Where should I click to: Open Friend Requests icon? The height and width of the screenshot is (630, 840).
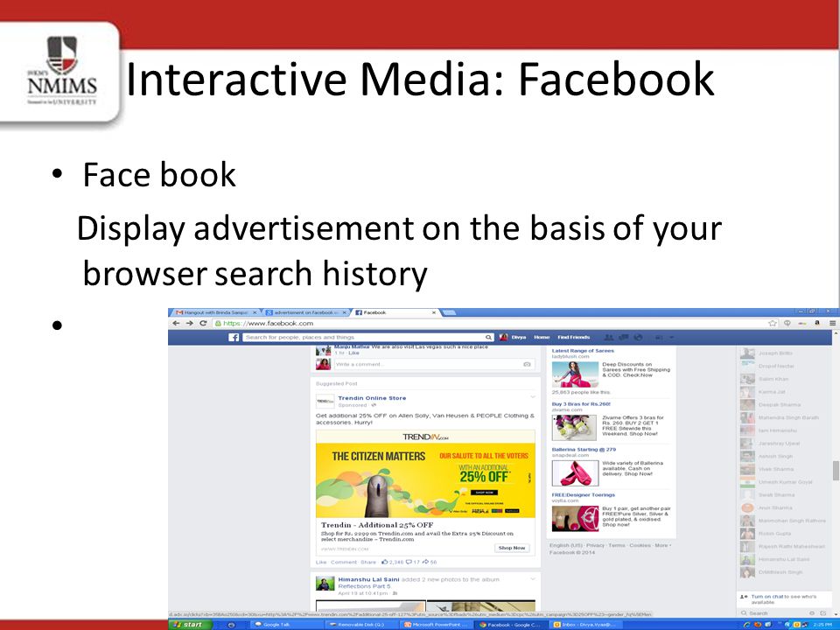tap(609, 338)
